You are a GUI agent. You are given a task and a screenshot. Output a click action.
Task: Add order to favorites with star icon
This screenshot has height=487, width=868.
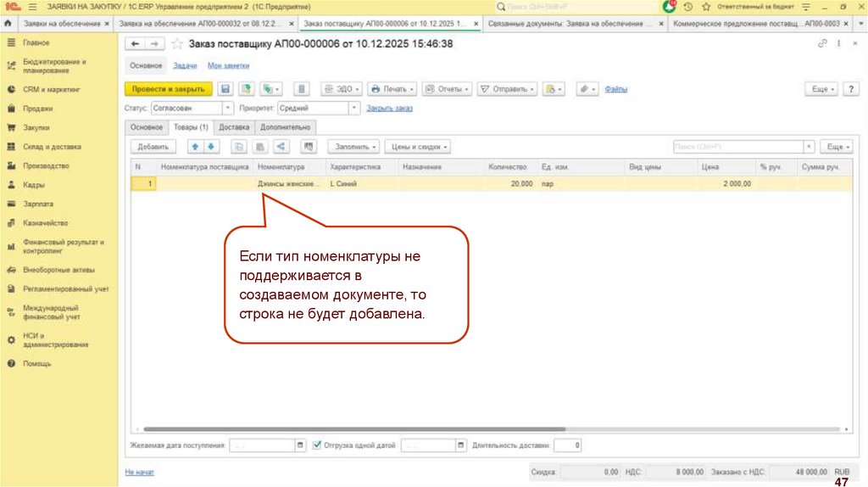(177, 43)
